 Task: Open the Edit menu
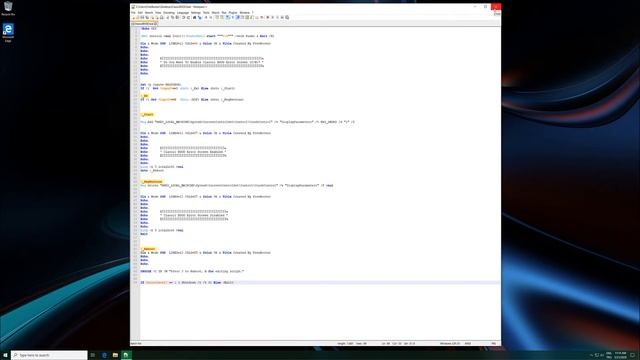(x=140, y=13)
